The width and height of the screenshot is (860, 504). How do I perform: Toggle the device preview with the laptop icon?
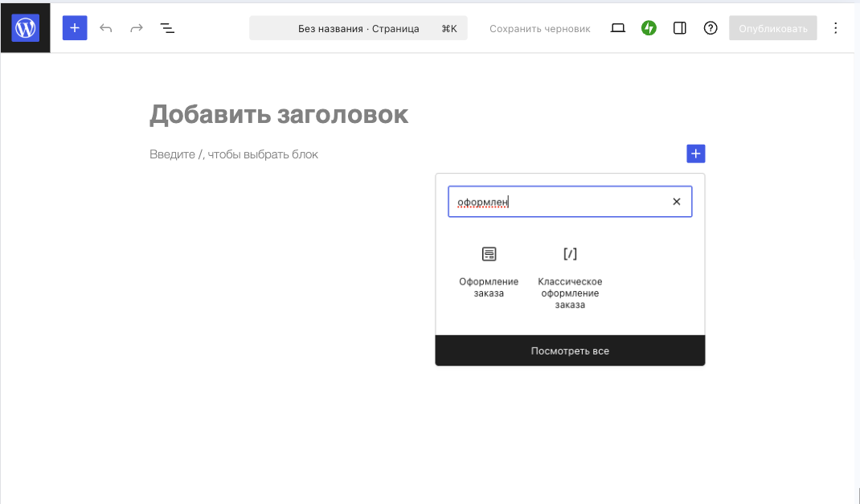(x=617, y=27)
